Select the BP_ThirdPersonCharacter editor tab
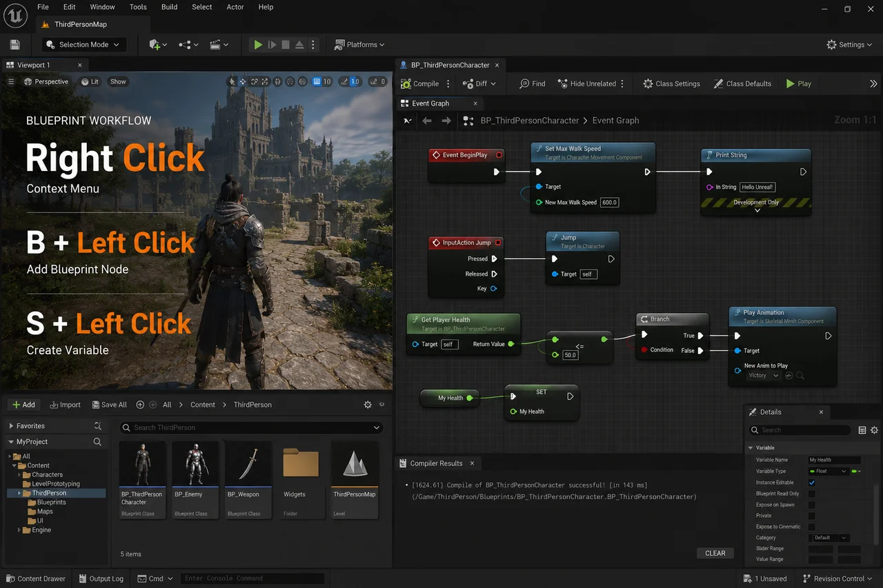Viewport: 883px width, 588px height. coord(450,65)
